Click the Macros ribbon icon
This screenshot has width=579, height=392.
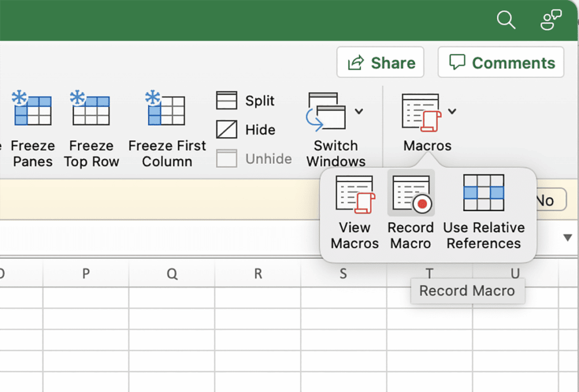422,112
